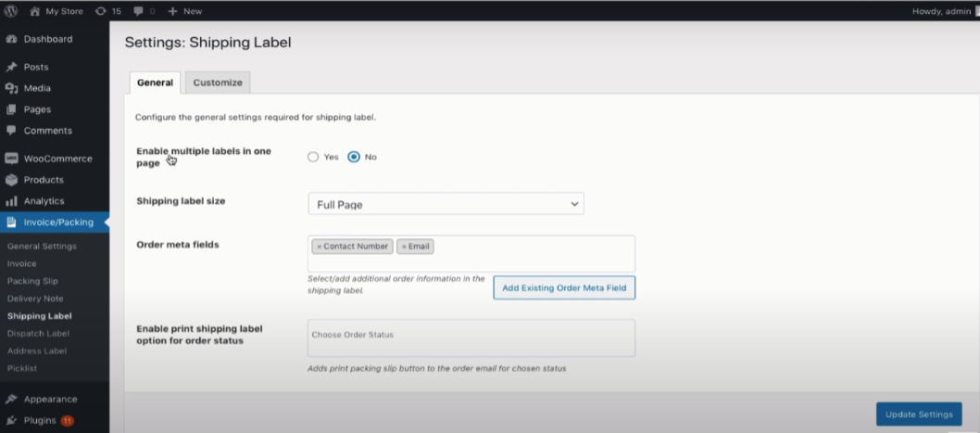Click the plus New content icon
This screenshot has width=980, height=433.
172,11
